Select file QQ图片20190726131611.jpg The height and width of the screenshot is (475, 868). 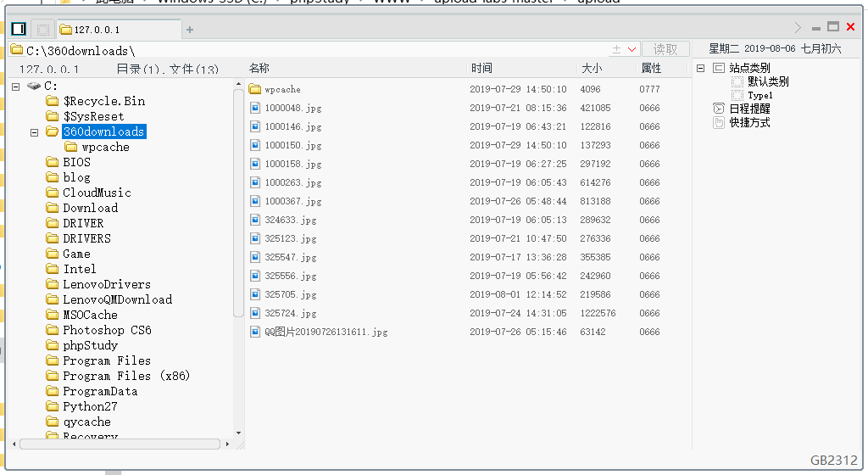coord(326,332)
